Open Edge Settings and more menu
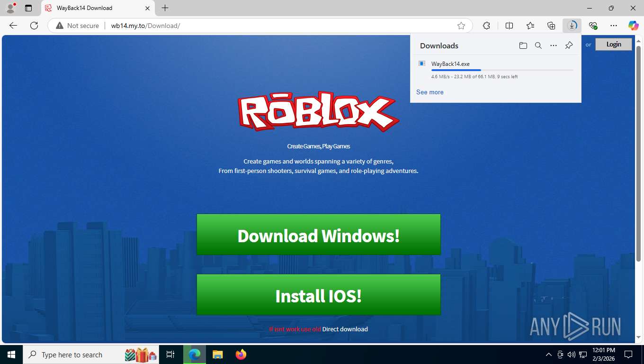This screenshot has height=364, width=644. (x=614, y=26)
